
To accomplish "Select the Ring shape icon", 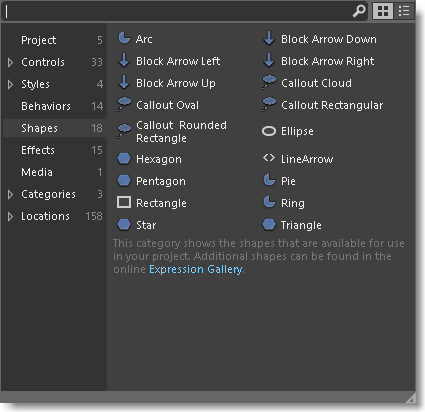I will tap(269, 202).
